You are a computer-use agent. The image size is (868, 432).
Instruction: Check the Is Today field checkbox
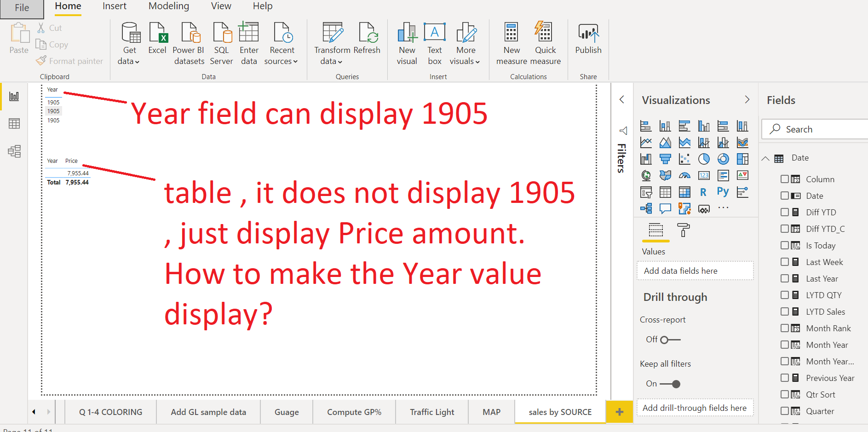tap(785, 245)
